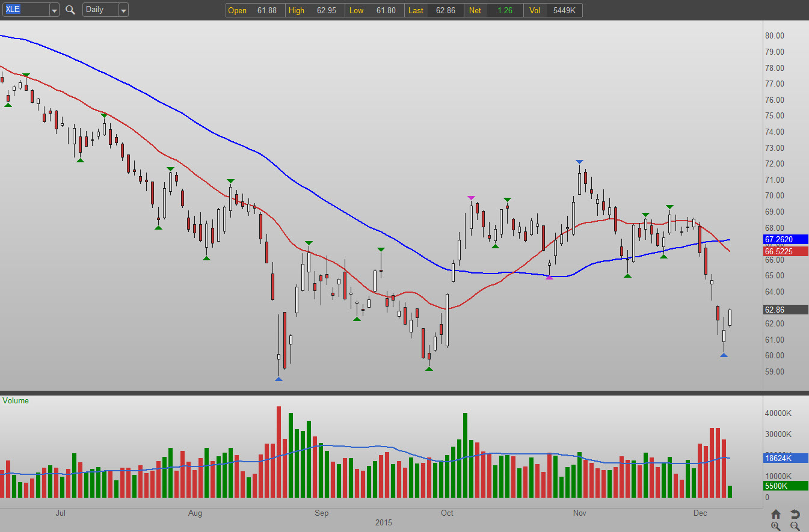Open the Daily timeframe dropdown
809x532 pixels.
[123, 10]
